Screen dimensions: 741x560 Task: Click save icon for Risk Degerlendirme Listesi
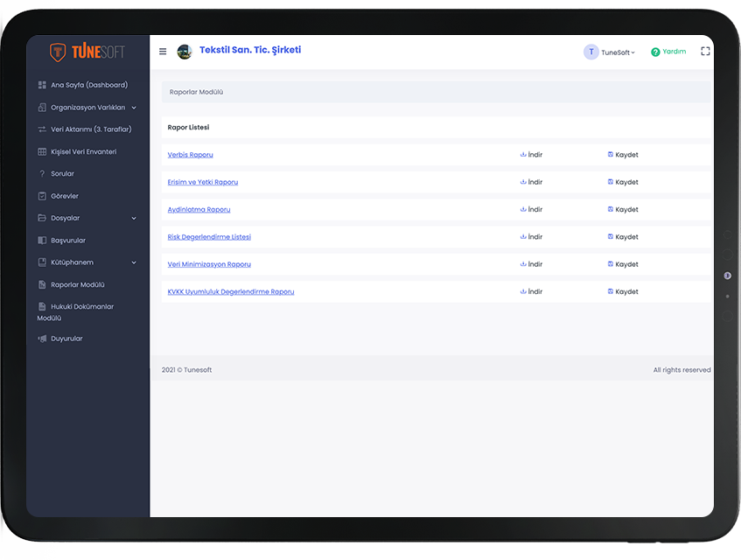pos(611,236)
